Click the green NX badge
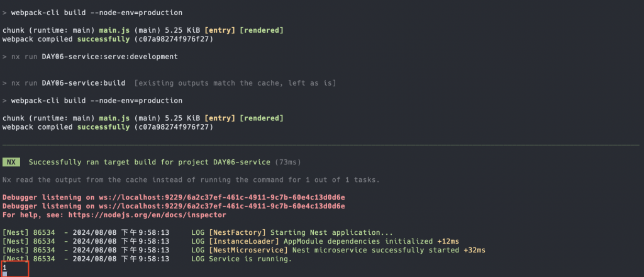644x277 pixels. (x=11, y=162)
